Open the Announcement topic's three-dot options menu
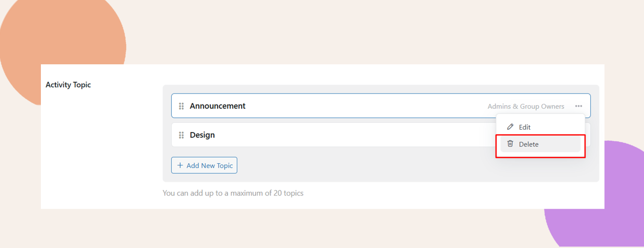This screenshot has height=248, width=644. [578, 106]
